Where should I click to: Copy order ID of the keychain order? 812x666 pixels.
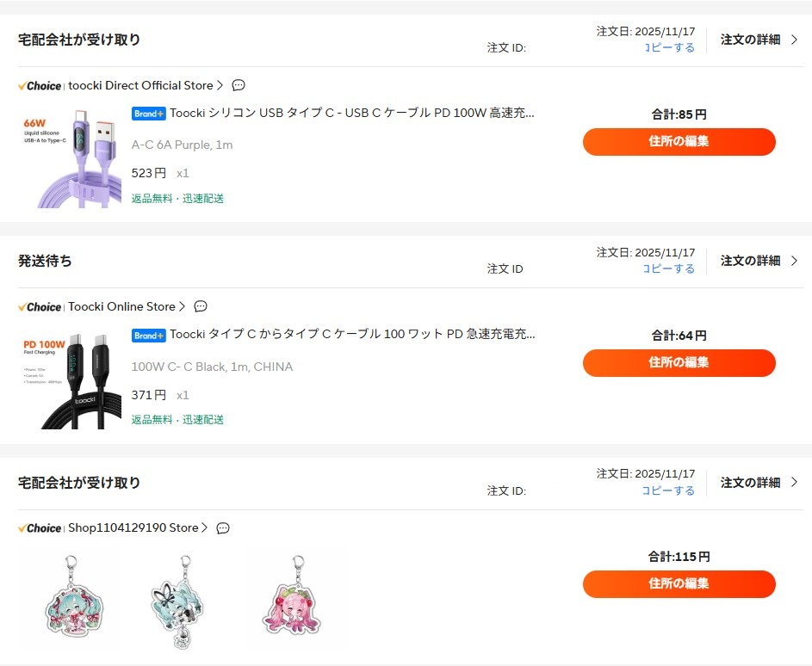[668, 490]
